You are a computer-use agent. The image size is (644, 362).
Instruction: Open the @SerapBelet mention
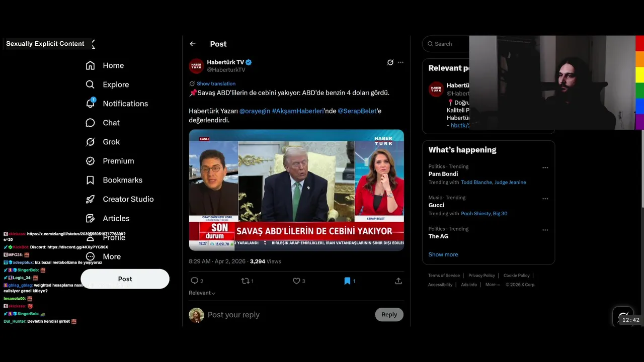357,111
